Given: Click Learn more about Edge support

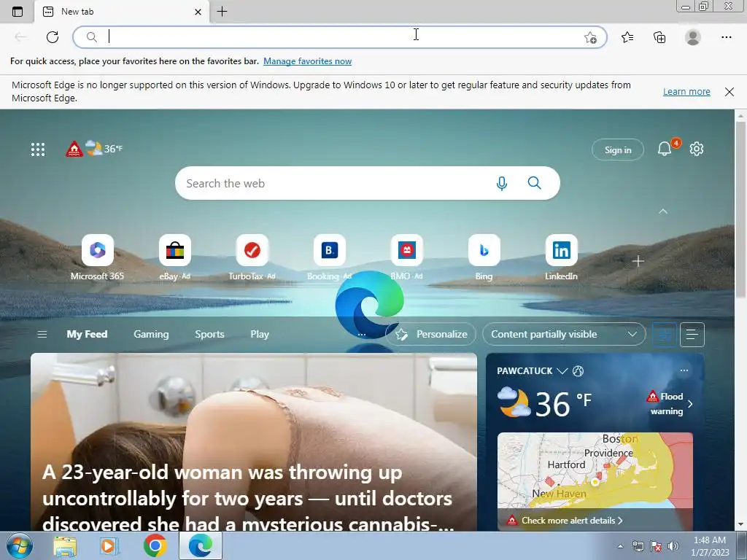Looking at the screenshot, I should [x=686, y=91].
